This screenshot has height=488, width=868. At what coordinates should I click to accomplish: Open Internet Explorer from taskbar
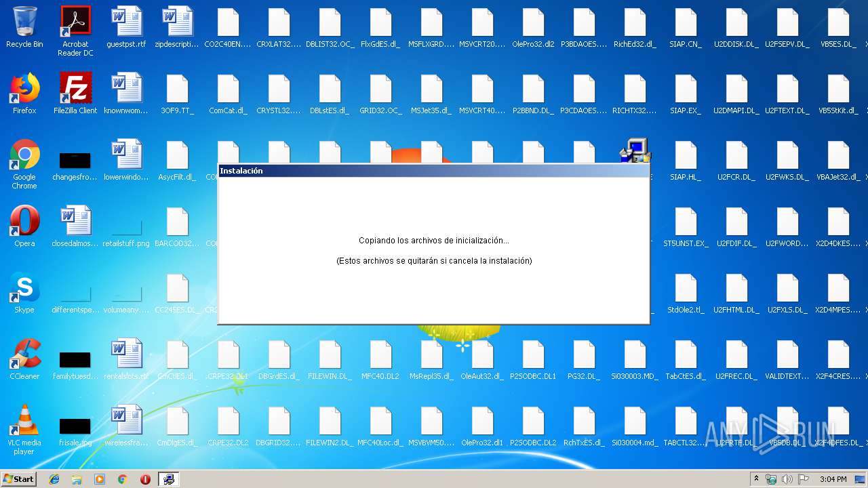(x=54, y=479)
